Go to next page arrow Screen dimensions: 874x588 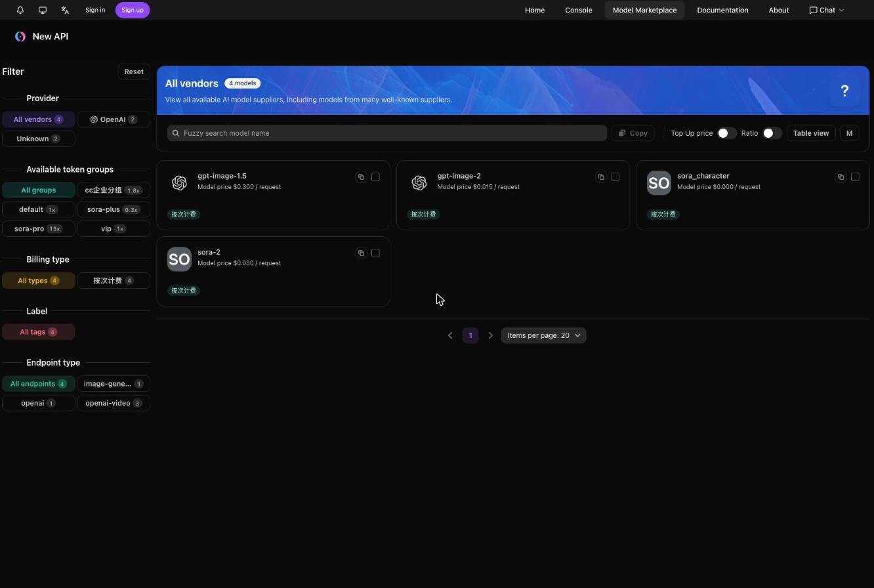(x=490, y=335)
